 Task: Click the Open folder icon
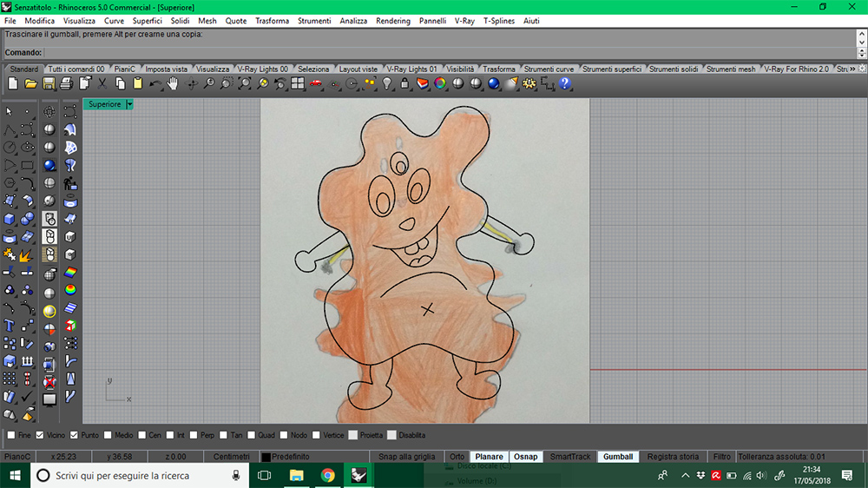(30, 83)
